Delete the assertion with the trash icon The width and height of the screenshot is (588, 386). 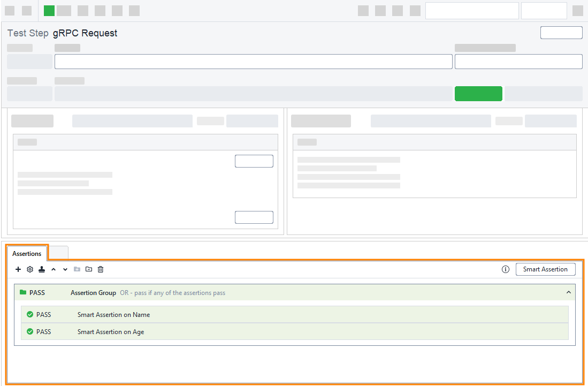[101, 269]
